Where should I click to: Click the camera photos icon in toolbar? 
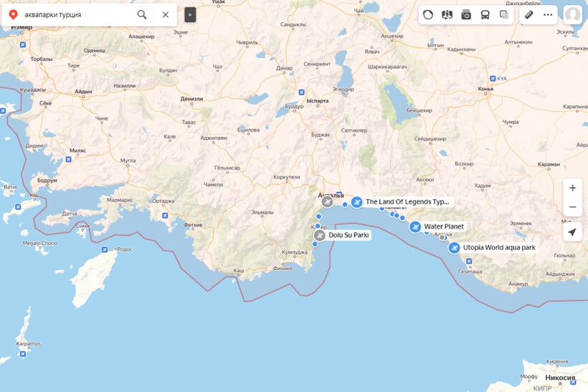tap(466, 14)
